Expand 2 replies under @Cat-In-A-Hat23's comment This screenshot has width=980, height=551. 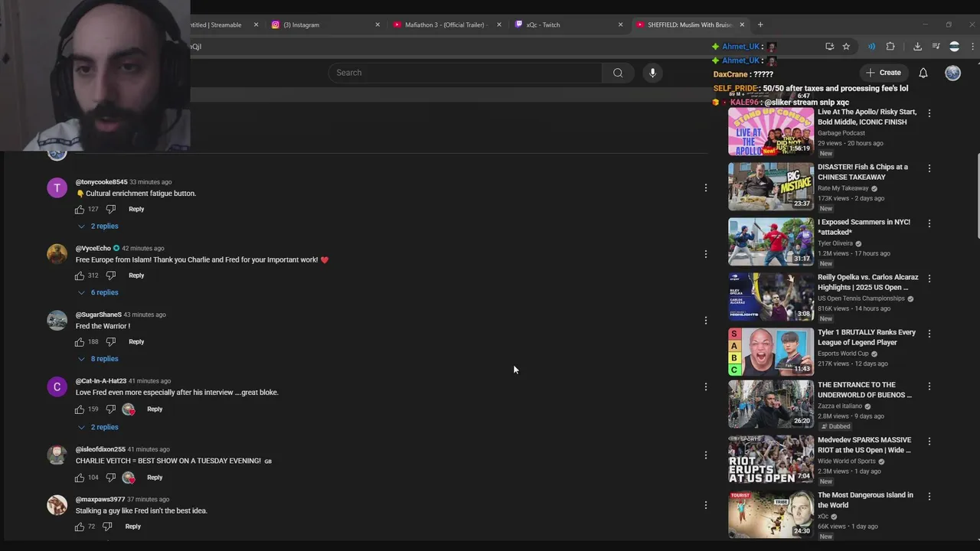coord(98,427)
